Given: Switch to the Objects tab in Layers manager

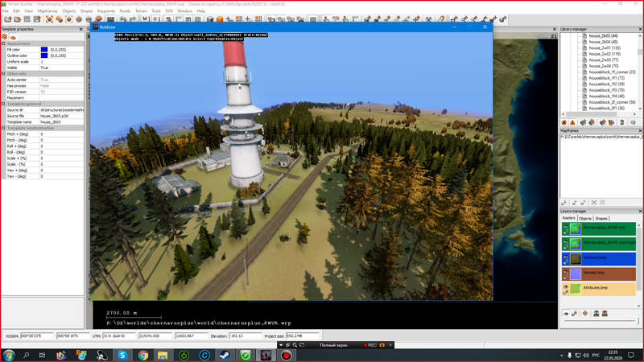Looking at the screenshot, I should point(585,218).
